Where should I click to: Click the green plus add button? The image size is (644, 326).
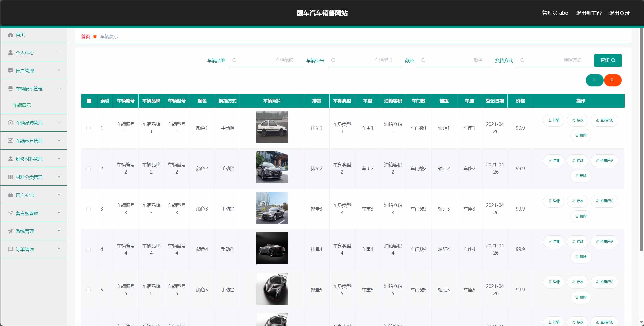(595, 80)
